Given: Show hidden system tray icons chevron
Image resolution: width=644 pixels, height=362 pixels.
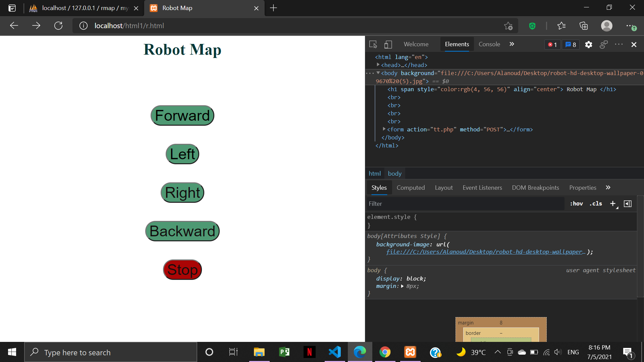Looking at the screenshot, I should point(498,352).
